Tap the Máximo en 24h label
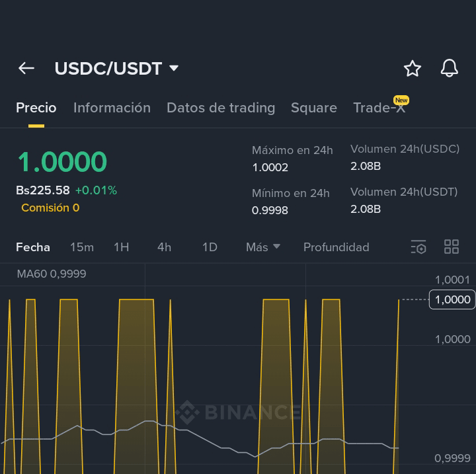 (292, 150)
